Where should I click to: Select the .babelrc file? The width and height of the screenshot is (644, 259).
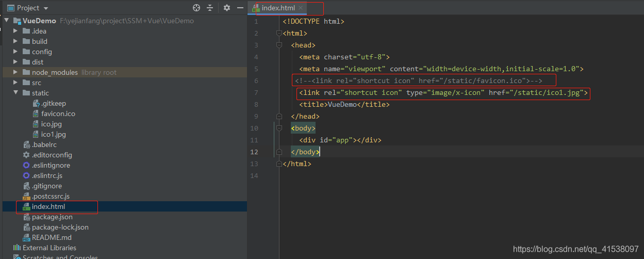tap(44, 144)
